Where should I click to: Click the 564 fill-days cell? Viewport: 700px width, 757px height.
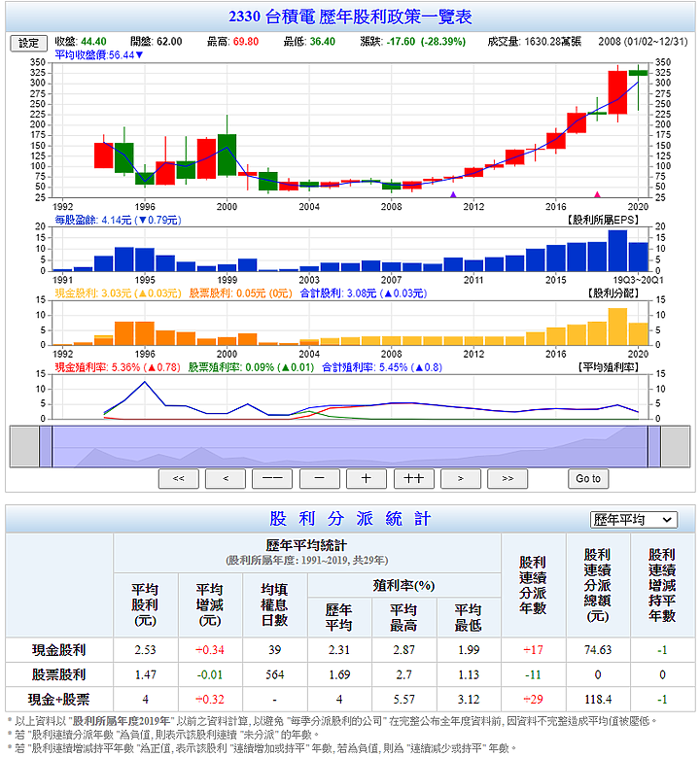coord(274,674)
